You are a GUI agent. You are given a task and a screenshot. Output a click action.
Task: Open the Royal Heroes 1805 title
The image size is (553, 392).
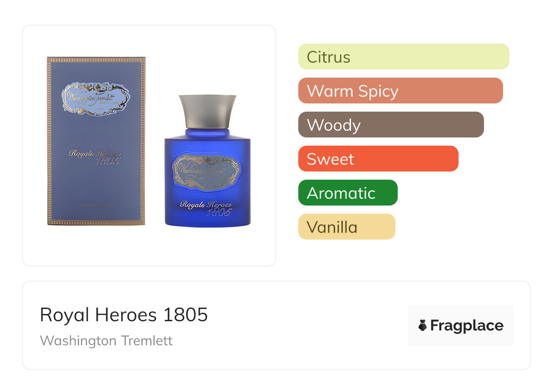(124, 314)
